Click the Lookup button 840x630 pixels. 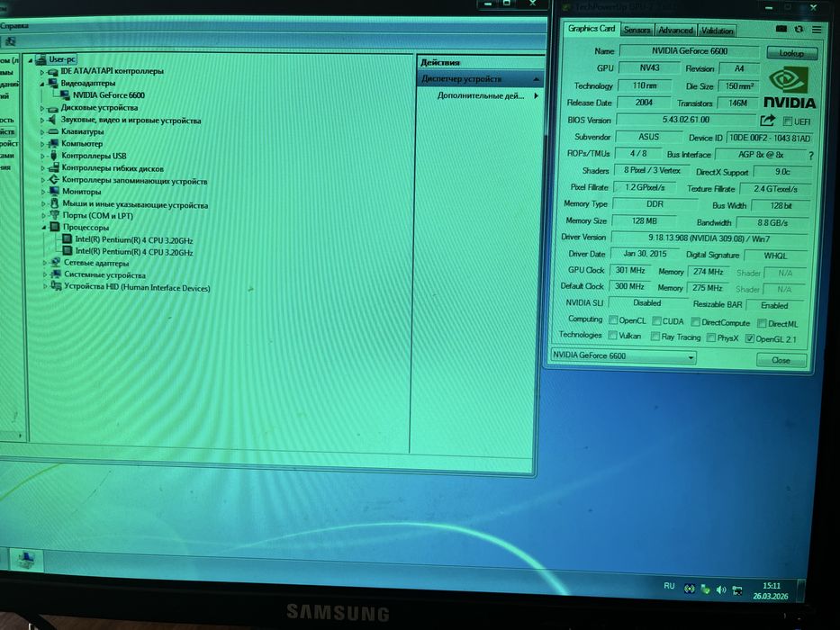click(x=791, y=53)
